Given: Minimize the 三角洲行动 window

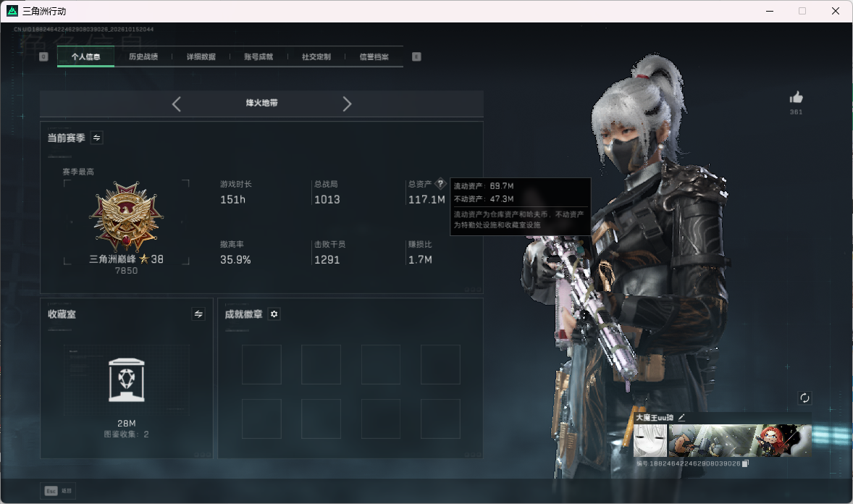Looking at the screenshot, I should pos(770,11).
